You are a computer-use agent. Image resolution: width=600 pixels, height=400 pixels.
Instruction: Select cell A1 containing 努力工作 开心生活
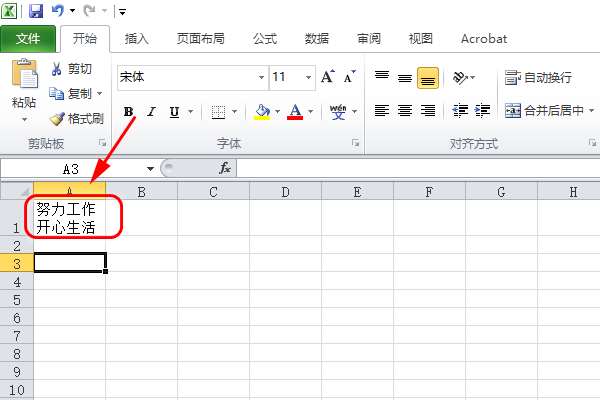point(69,217)
